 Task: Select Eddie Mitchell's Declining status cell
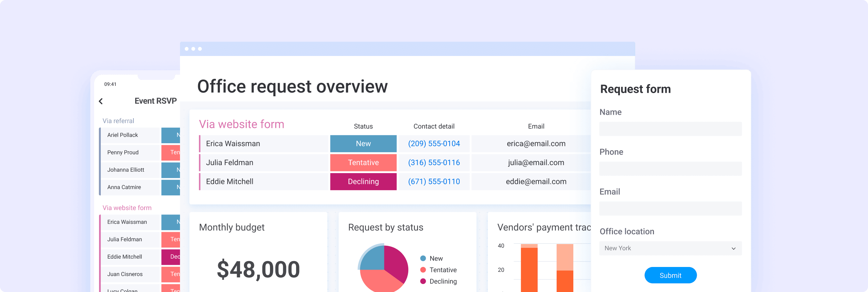(x=363, y=181)
